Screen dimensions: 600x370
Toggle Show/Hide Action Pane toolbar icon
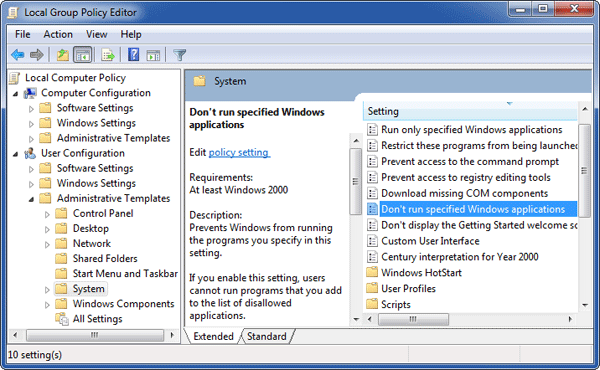(153, 55)
